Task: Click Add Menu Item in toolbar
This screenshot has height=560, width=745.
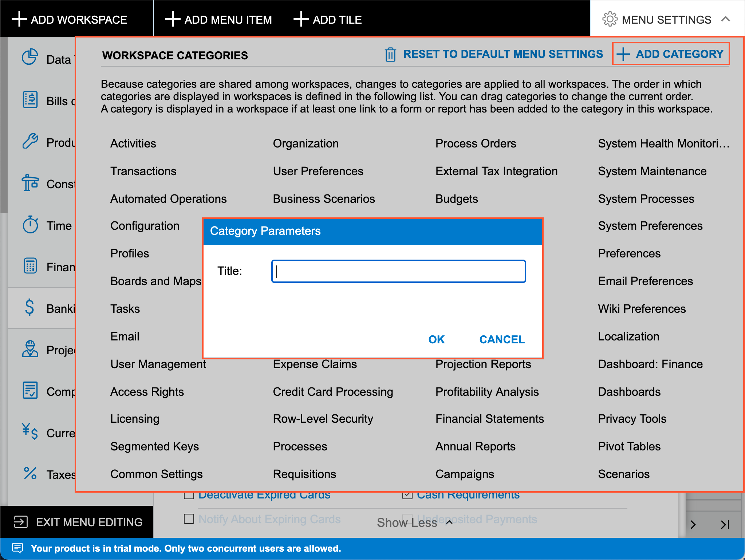Action: pyautogui.click(x=218, y=19)
